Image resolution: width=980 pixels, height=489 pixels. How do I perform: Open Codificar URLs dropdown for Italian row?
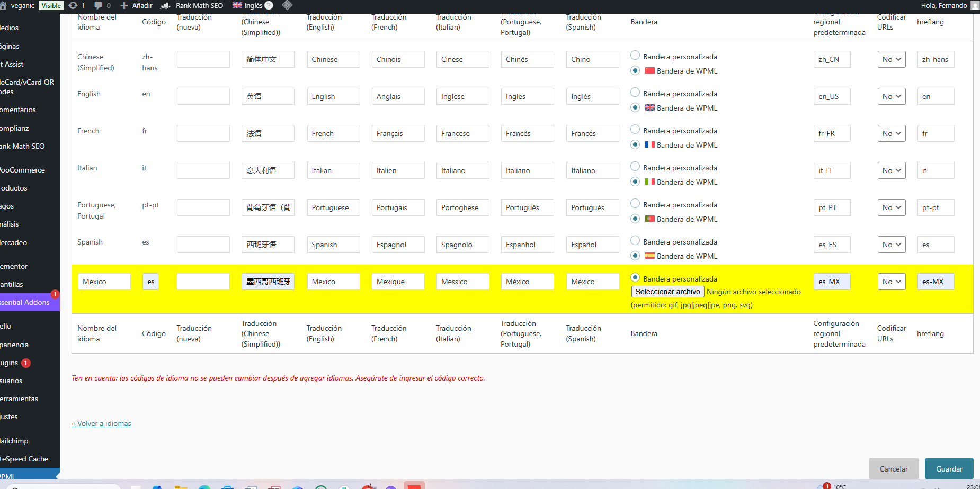892,170
